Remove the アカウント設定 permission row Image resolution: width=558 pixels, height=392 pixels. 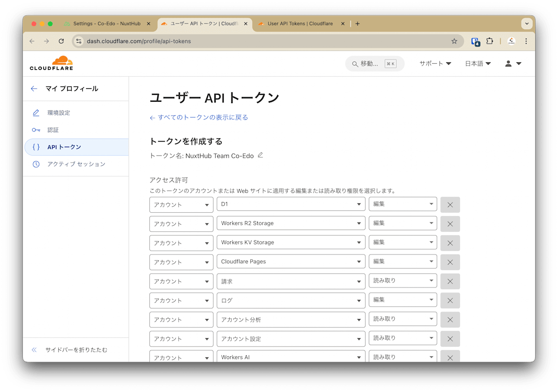pos(450,339)
